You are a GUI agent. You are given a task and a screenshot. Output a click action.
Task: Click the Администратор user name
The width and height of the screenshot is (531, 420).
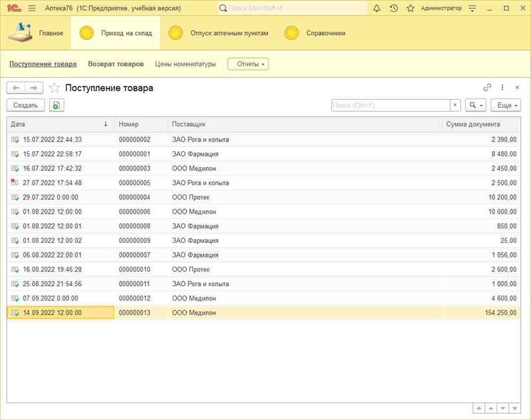click(x=441, y=8)
